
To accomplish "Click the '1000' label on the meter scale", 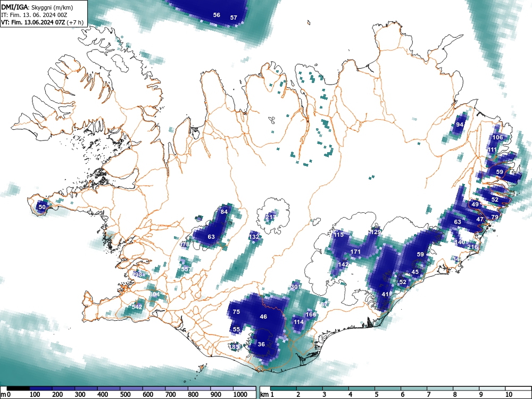I will [240, 395].
